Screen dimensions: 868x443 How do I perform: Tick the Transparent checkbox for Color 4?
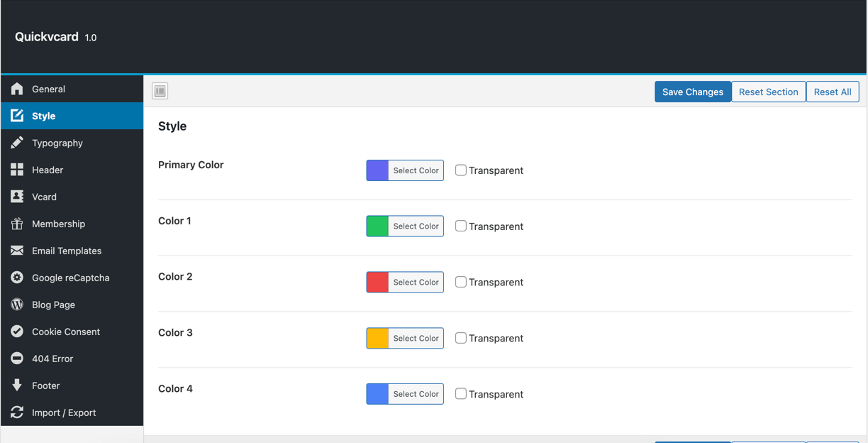pos(461,394)
